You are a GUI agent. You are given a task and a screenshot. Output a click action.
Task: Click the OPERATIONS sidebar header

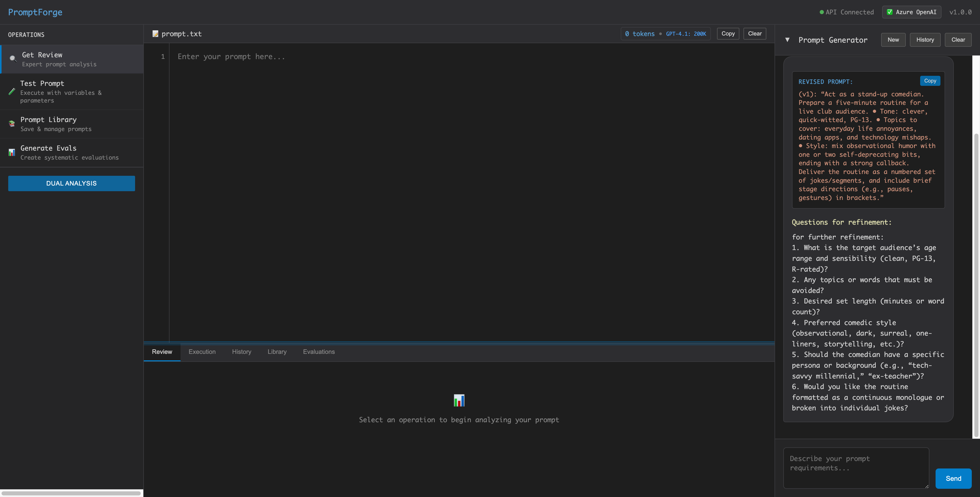(26, 35)
